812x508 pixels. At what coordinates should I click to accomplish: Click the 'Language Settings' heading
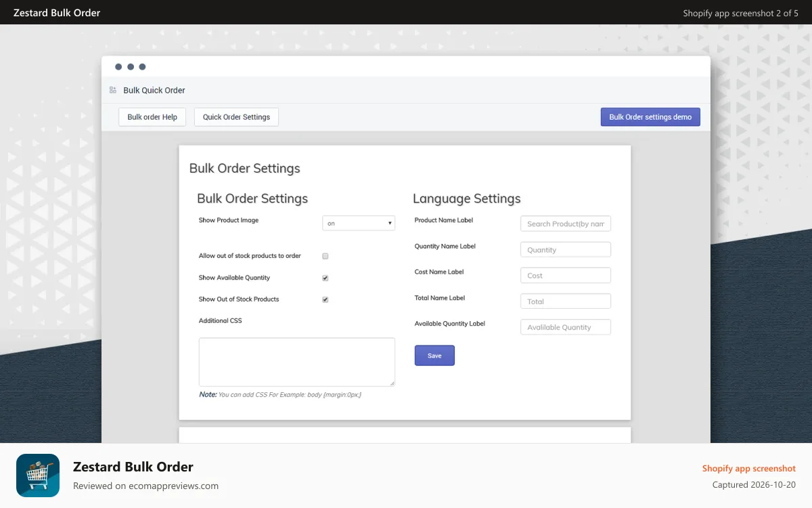coord(467,198)
